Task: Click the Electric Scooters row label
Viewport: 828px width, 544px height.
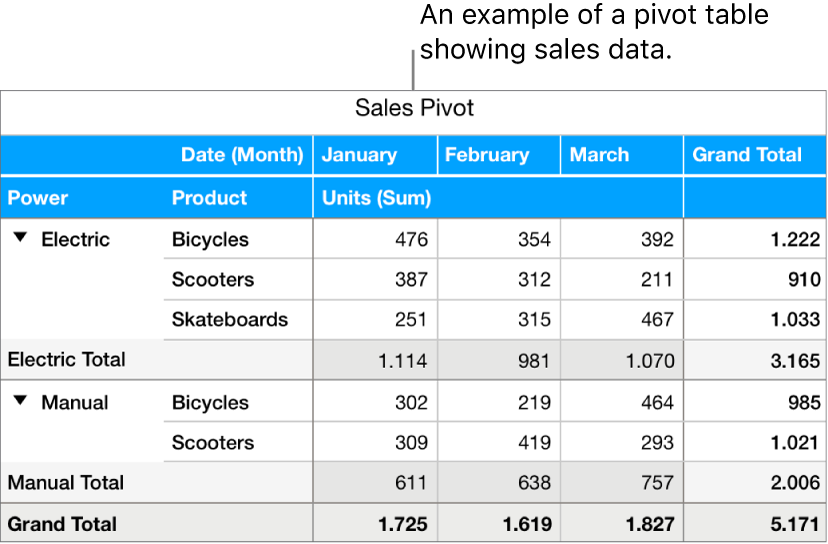Action: (x=213, y=280)
